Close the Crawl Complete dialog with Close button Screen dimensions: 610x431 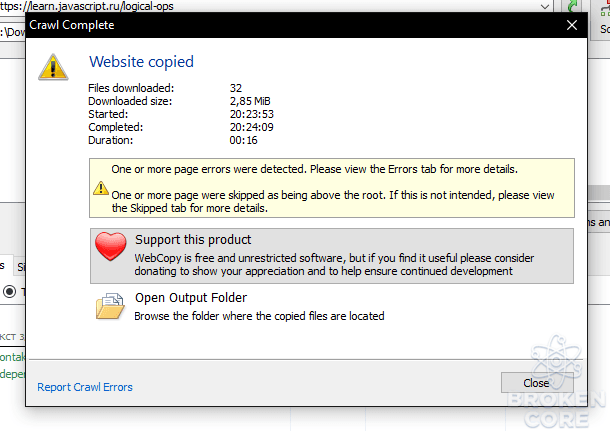click(537, 383)
